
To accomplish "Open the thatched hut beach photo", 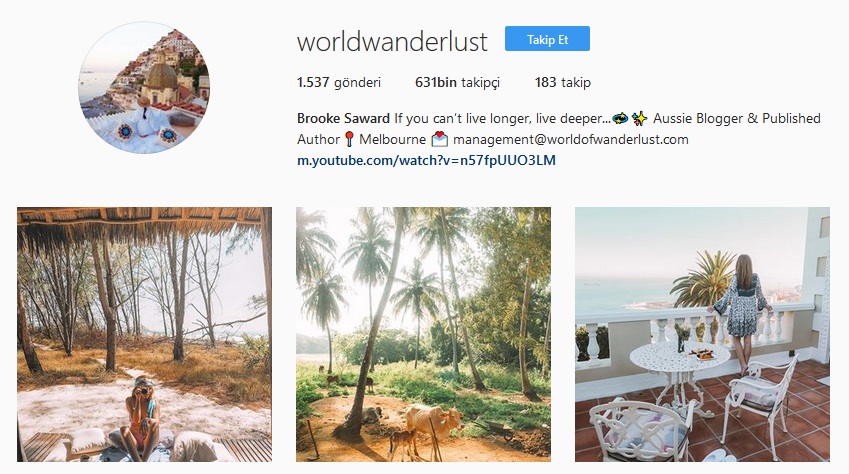I will [145, 334].
